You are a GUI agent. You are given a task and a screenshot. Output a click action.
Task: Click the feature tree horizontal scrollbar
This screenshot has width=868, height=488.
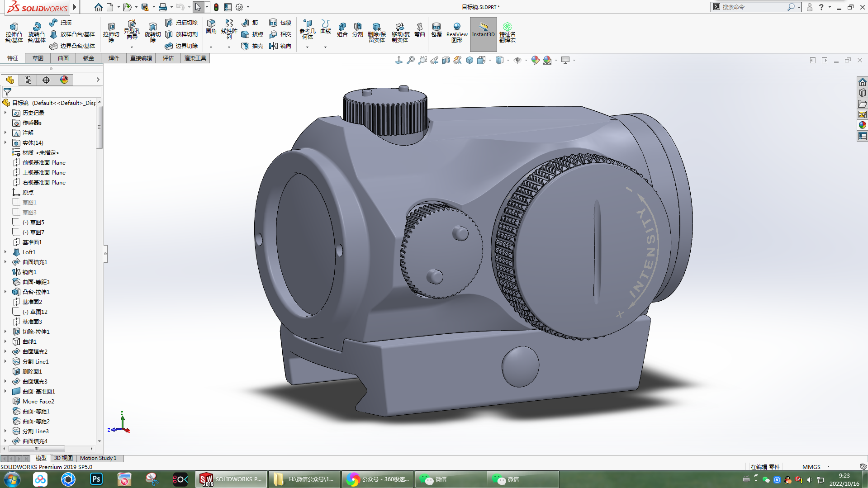[37, 449]
